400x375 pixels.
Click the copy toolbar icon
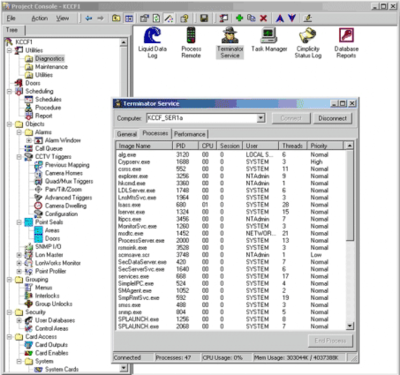[x=251, y=18]
